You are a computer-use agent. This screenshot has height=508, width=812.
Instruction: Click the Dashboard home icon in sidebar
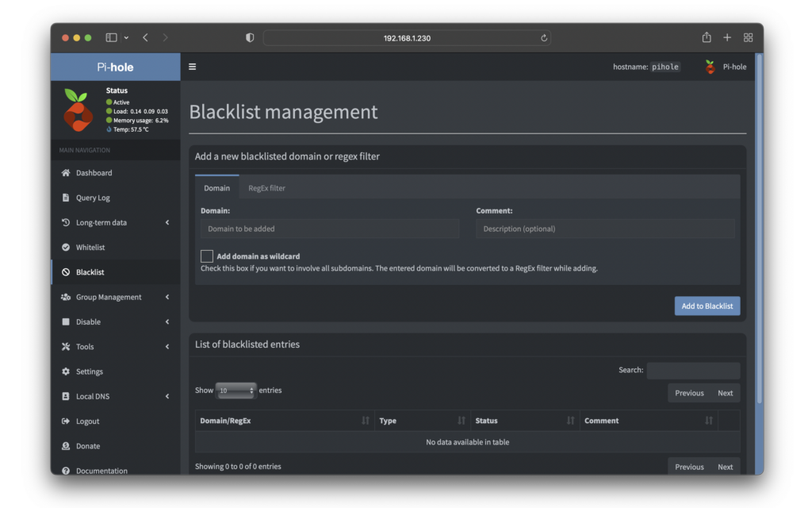(x=66, y=173)
